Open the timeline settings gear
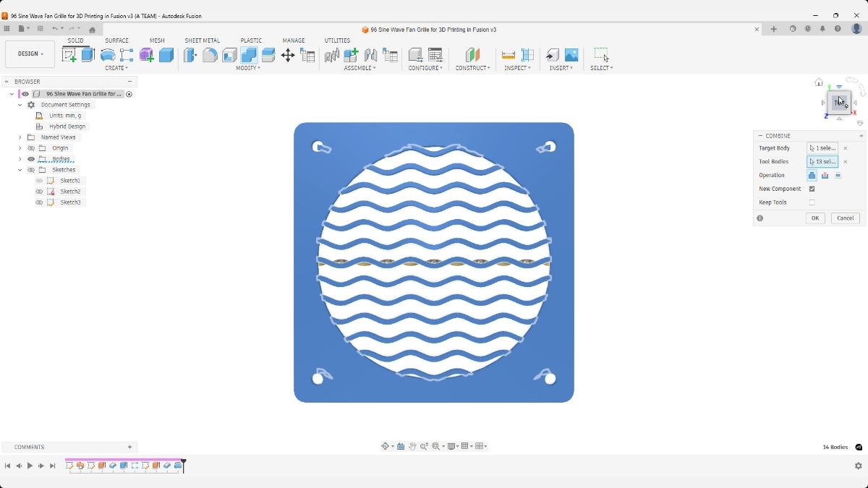Viewport: 868px width, 488px height. tap(859, 466)
